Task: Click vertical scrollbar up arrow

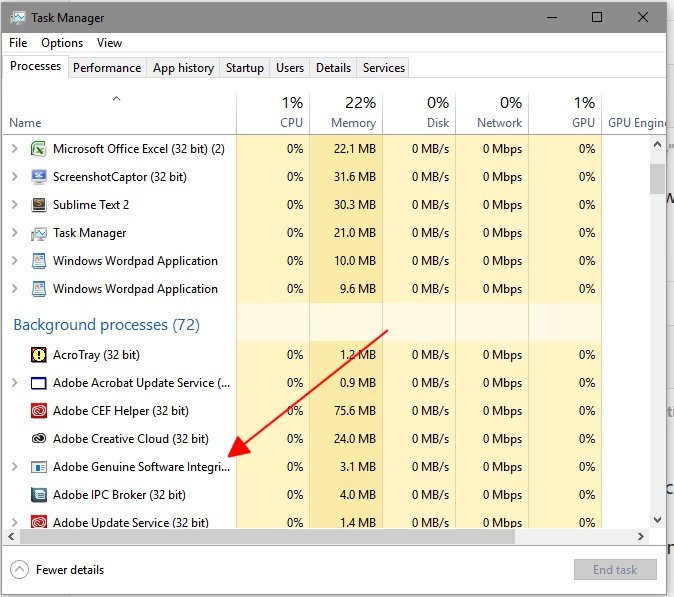Action: [x=657, y=145]
